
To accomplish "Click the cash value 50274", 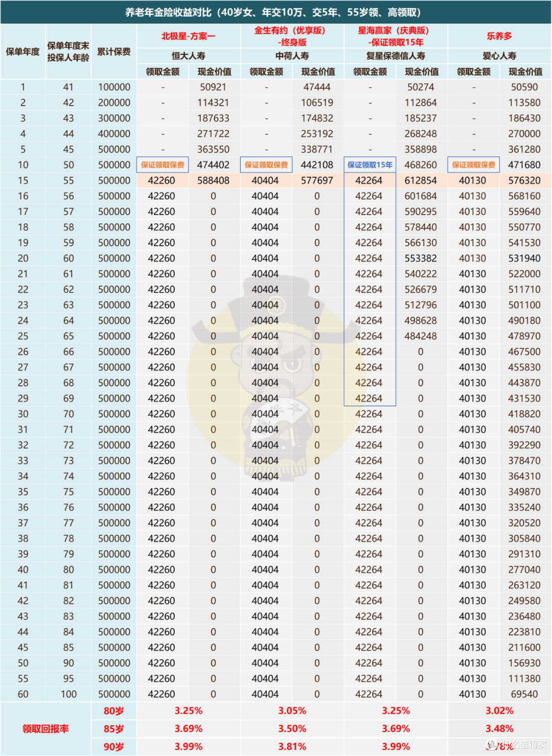I will click(x=421, y=87).
